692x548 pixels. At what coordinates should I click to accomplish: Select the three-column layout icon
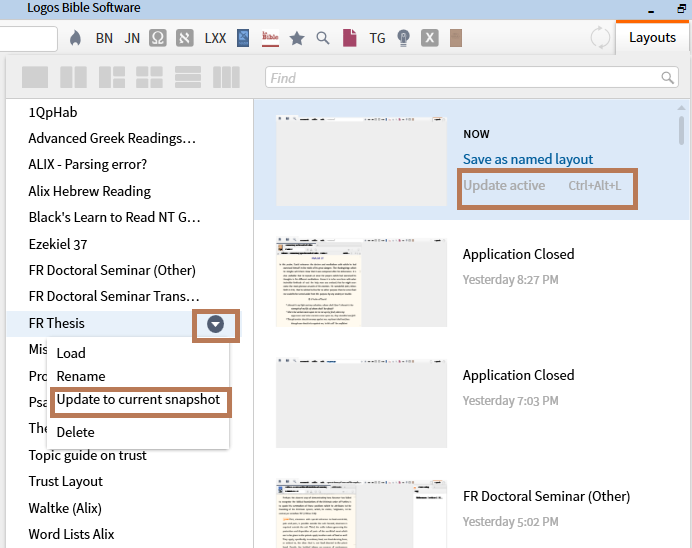[x=226, y=77]
